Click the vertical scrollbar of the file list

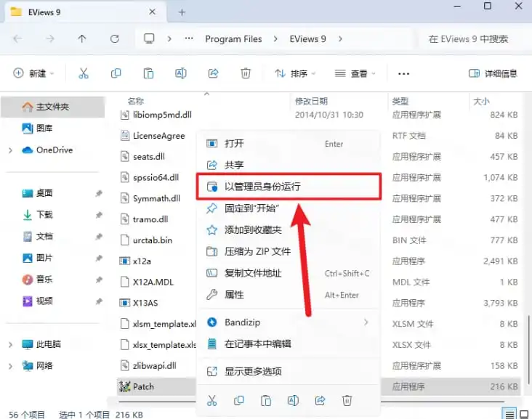coord(528,349)
